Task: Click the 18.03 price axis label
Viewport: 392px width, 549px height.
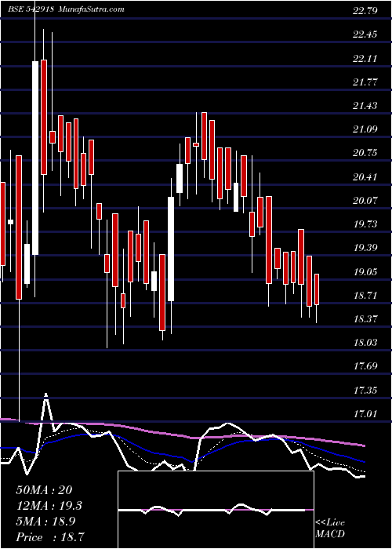Action: pos(365,343)
